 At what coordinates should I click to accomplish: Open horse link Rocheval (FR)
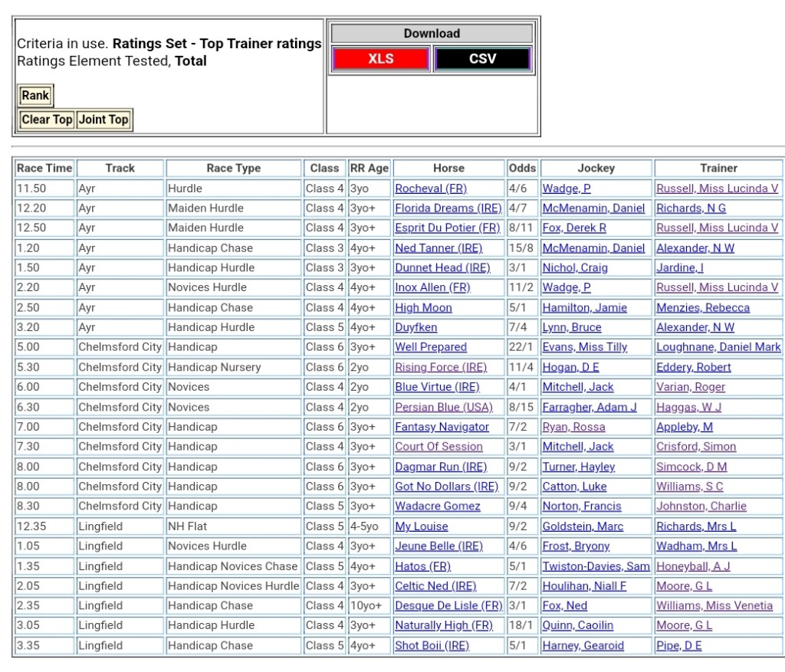click(431, 188)
